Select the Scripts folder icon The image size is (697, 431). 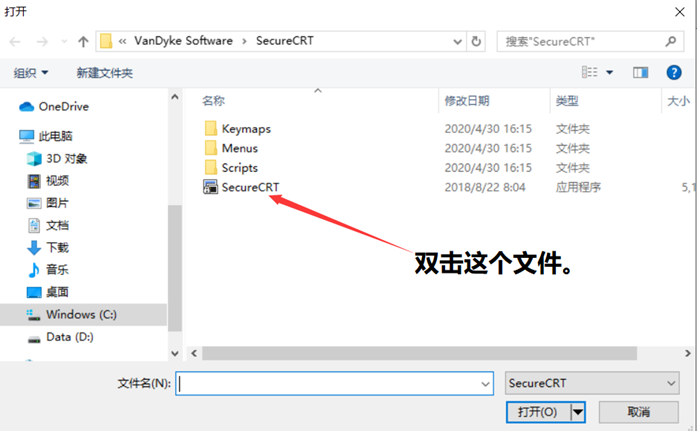pos(211,168)
